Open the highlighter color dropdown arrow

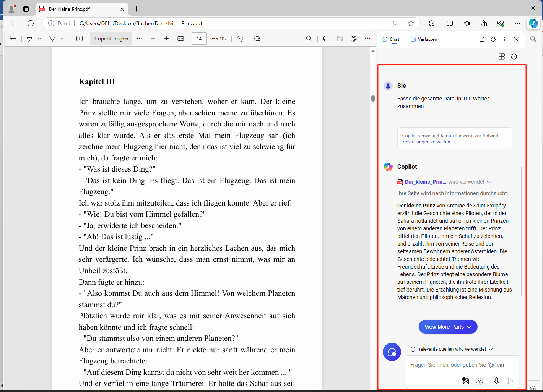pyautogui.click(x=39, y=39)
